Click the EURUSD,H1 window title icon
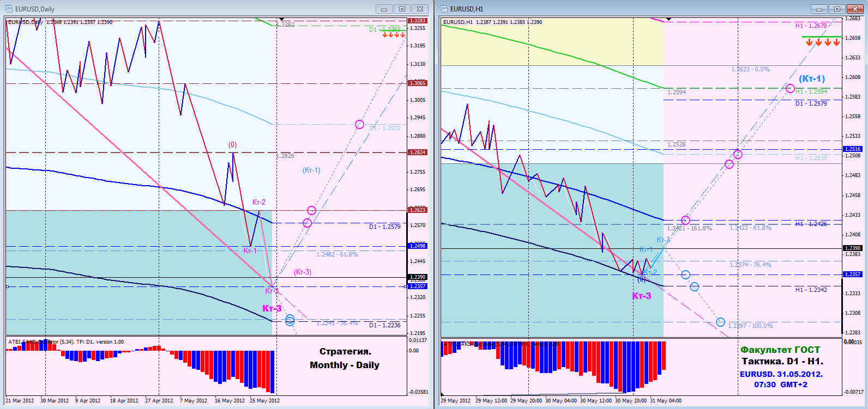868x409 pixels. pyautogui.click(x=444, y=9)
